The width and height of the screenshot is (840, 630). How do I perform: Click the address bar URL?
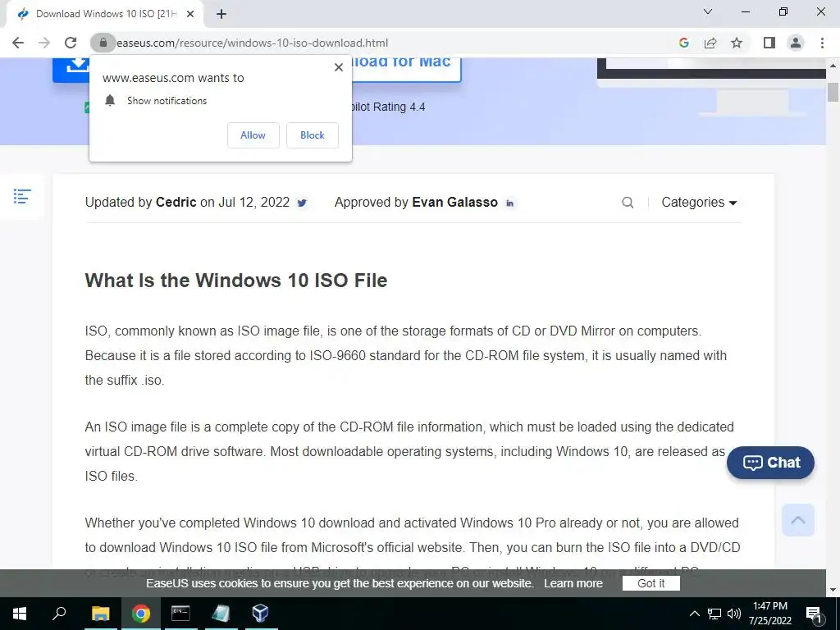click(253, 43)
